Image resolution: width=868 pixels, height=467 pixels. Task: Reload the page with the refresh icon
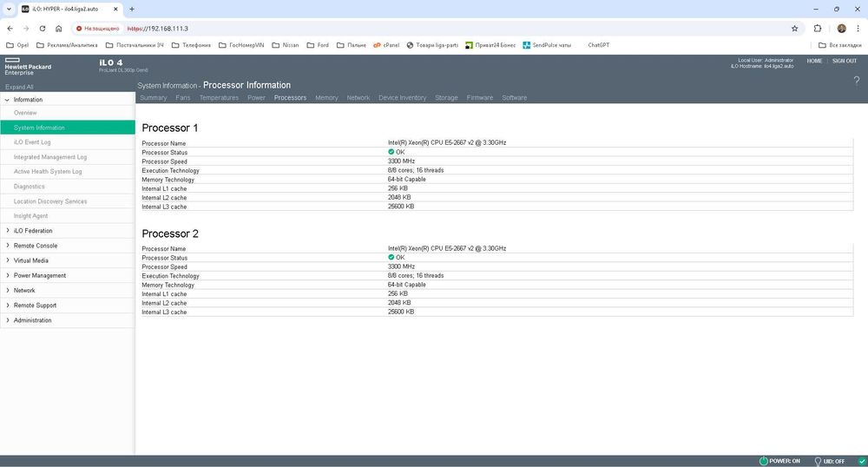[x=42, y=29]
